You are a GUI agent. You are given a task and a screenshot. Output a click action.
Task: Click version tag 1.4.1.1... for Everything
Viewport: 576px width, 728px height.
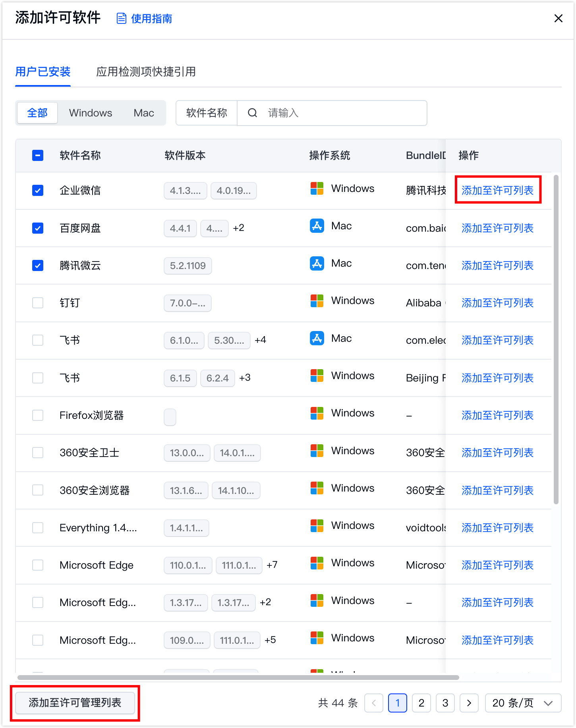(x=186, y=528)
